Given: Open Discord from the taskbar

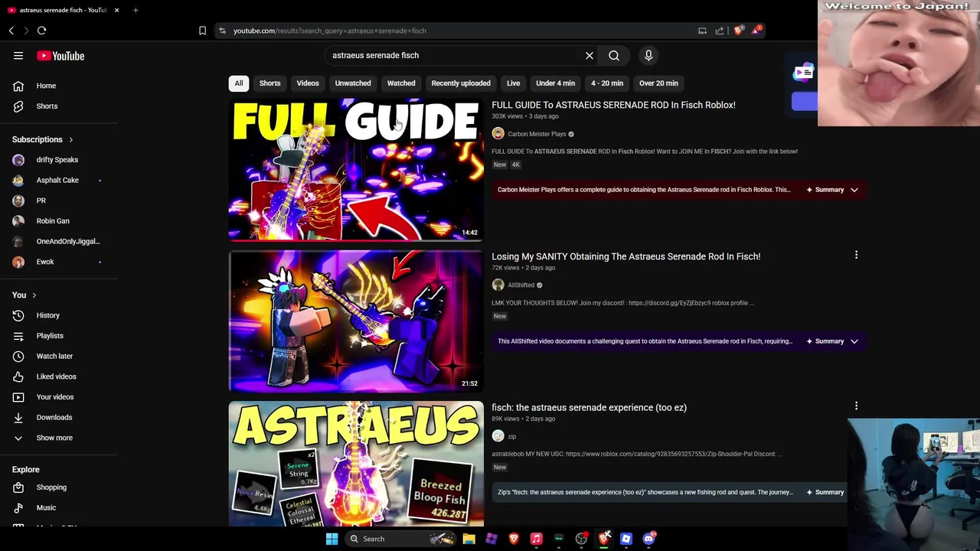Looking at the screenshot, I should 649,539.
